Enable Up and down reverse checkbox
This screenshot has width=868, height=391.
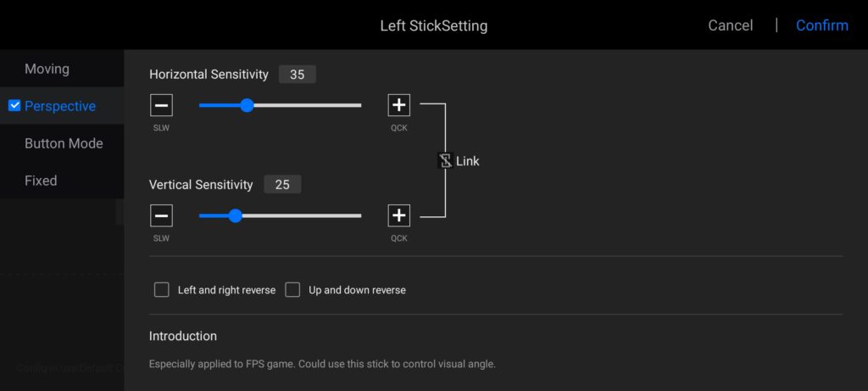pyautogui.click(x=292, y=290)
